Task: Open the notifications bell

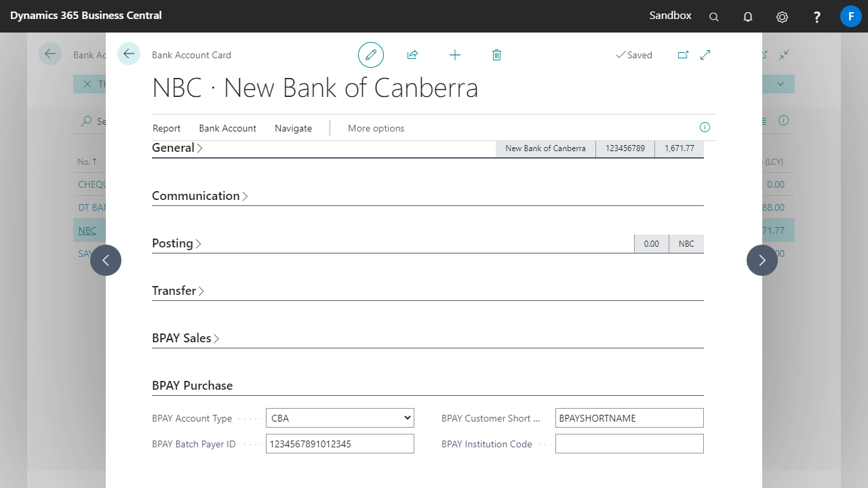Action: [748, 16]
